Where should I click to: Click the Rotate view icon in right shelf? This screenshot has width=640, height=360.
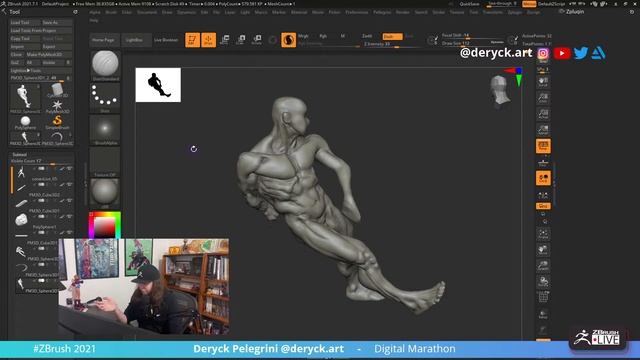[x=543, y=282]
